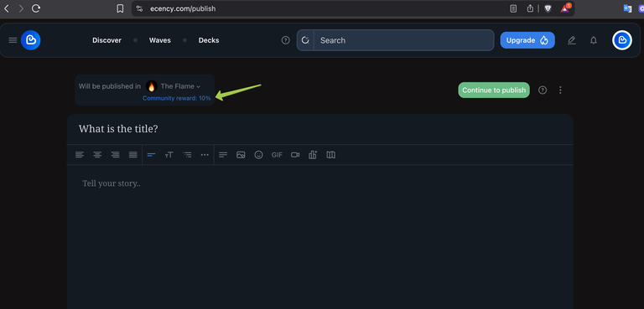Click the pencil write-post icon

pos(571,40)
